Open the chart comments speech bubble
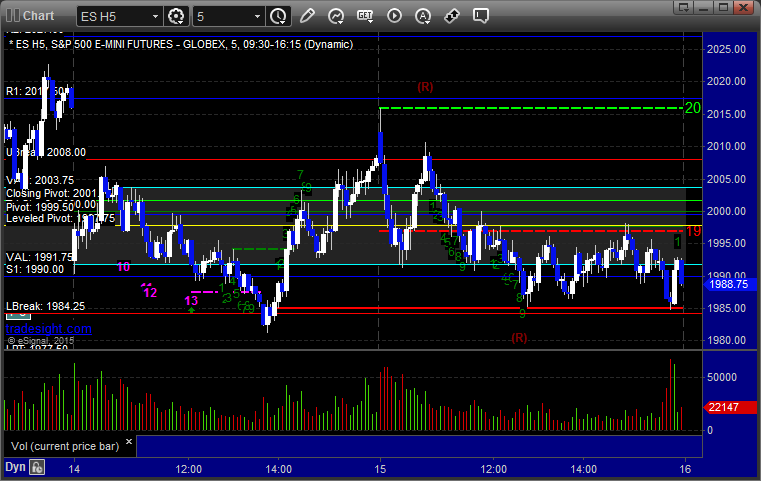The width and height of the screenshot is (761, 481). (x=480, y=16)
